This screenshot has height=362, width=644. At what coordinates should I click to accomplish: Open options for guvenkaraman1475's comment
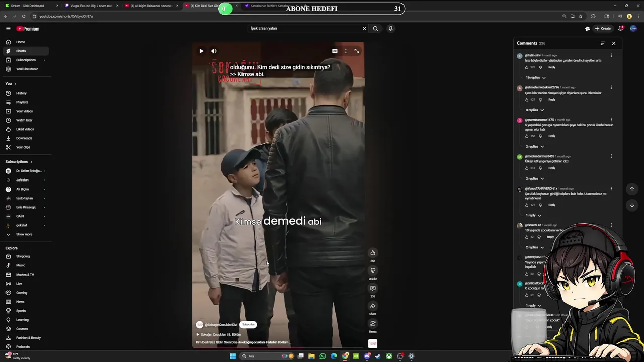[x=611, y=120]
